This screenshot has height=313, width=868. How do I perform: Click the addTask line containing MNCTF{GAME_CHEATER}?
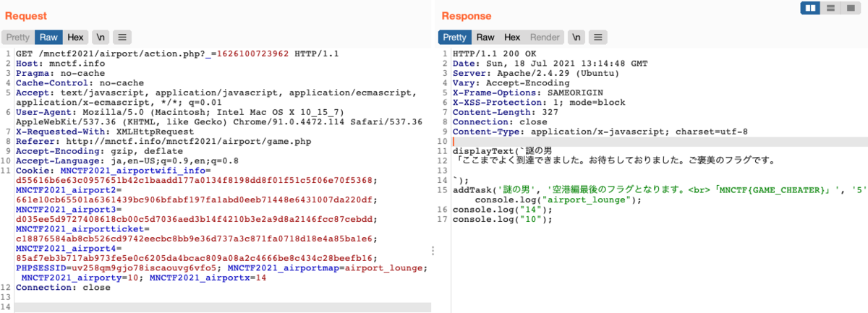[x=660, y=190]
